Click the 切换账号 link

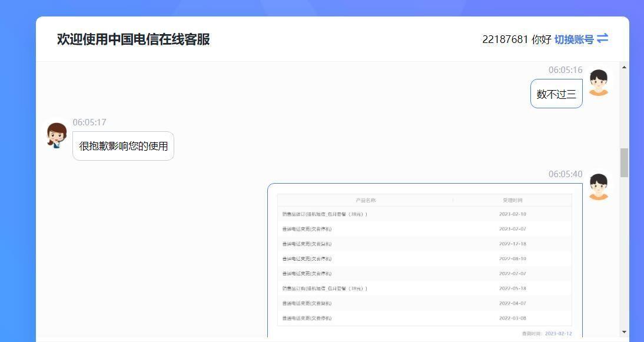point(574,39)
